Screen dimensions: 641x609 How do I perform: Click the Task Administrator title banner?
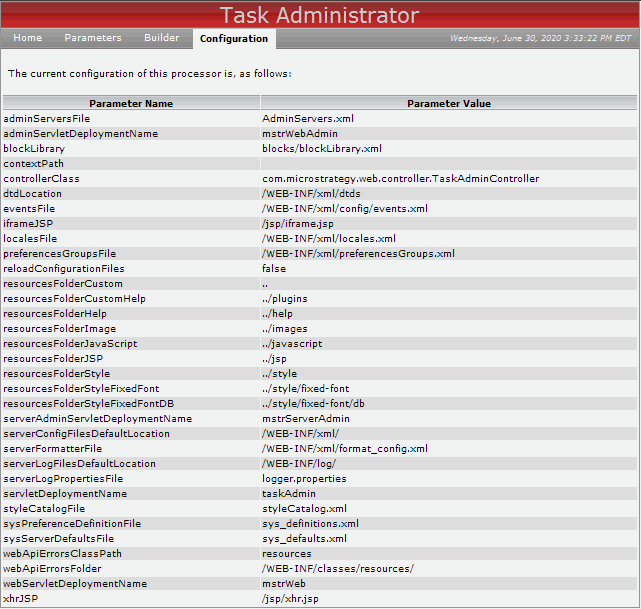pyautogui.click(x=319, y=16)
